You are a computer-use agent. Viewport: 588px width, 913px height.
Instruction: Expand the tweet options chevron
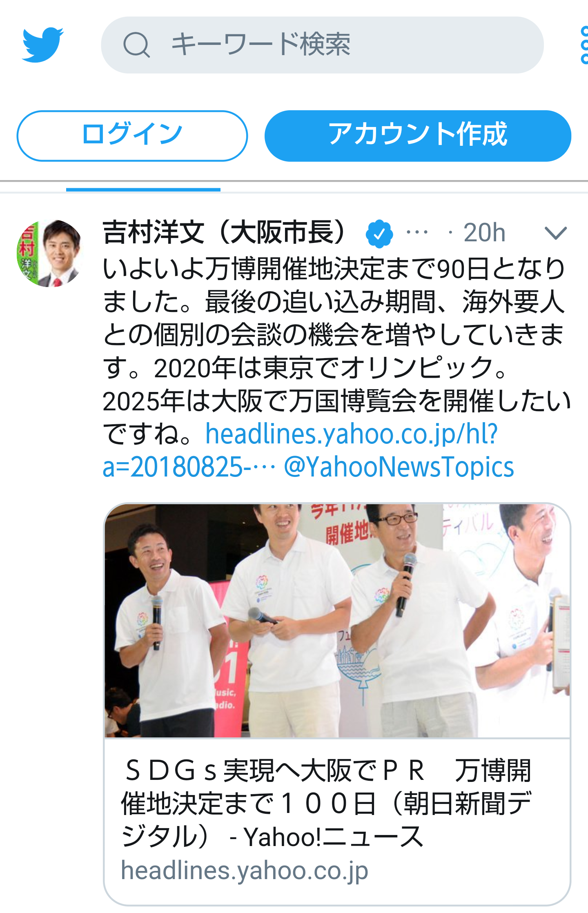coord(556,233)
